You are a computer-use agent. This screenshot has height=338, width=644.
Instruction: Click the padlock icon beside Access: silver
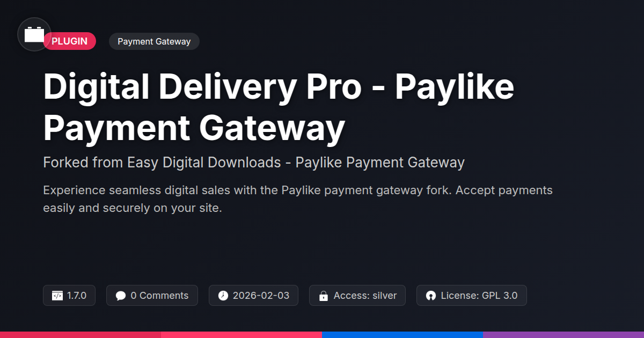324,296
